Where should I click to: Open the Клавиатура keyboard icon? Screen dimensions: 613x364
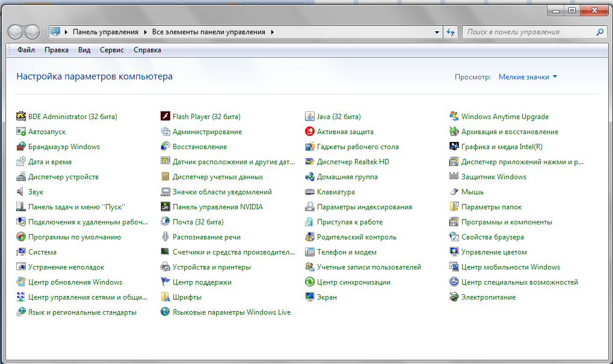click(310, 191)
